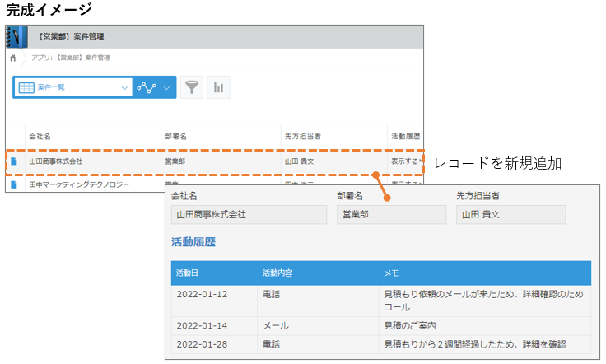Open record icon for 田中マーケティングテクノロジー row
This screenshot has height=364, width=606.
tap(14, 185)
